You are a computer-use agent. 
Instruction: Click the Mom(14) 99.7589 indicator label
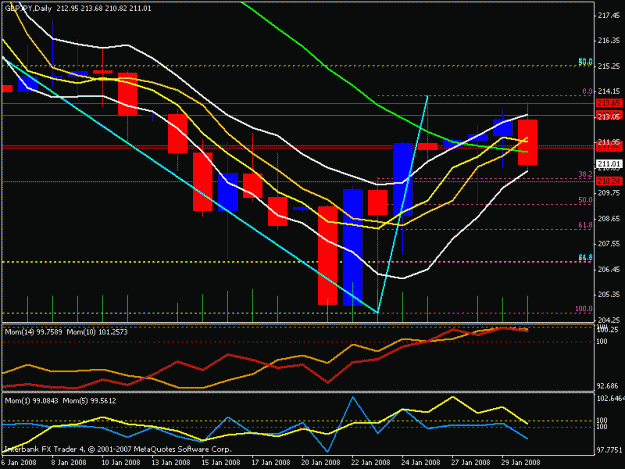33,332
